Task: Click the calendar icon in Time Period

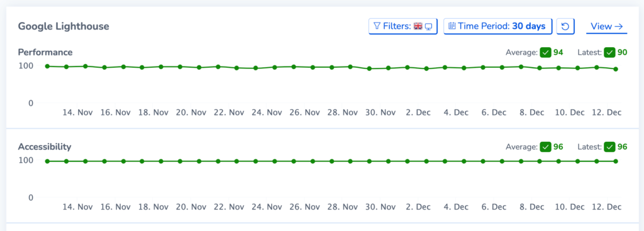Action: [452, 26]
